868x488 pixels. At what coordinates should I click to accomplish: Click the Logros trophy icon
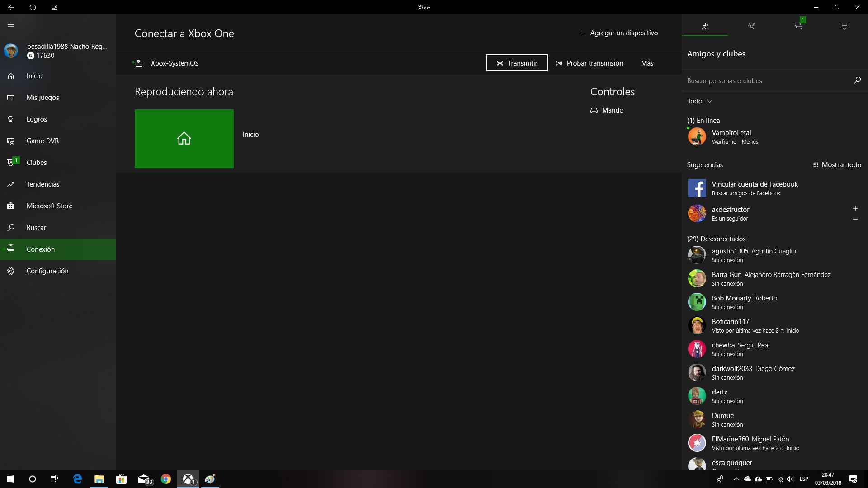point(11,119)
